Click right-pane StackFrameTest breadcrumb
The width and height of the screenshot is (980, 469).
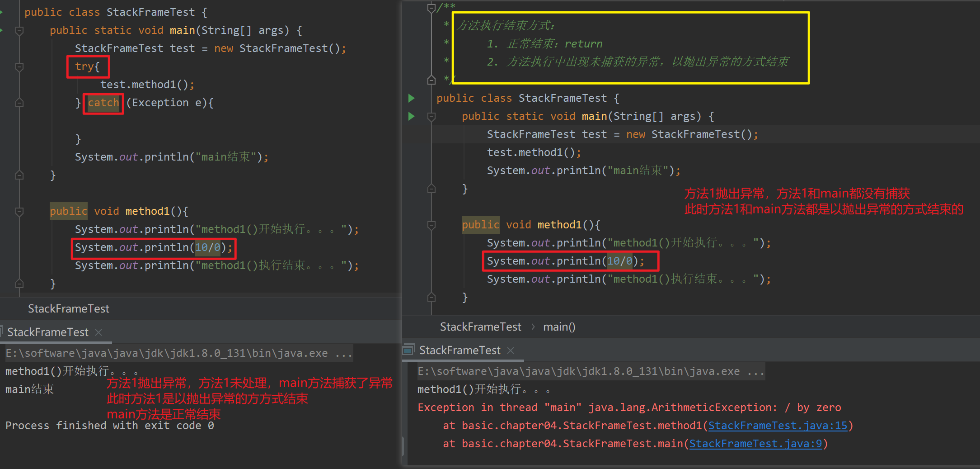(480, 327)
